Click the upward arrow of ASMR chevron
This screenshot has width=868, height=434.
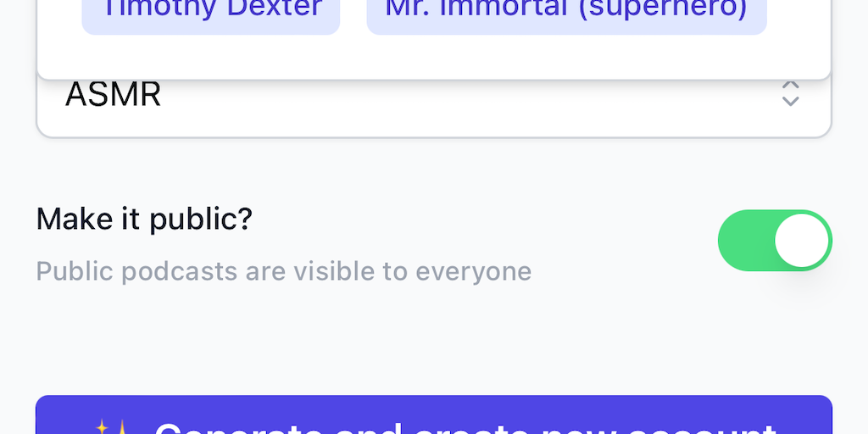pyautogui.click(x=790, y=86)
